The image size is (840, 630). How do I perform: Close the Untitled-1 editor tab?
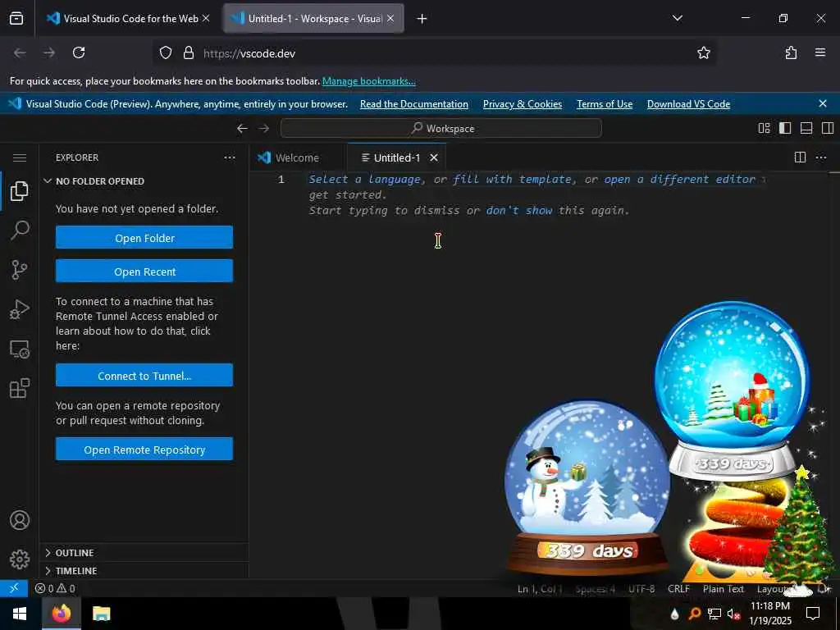[x=434, y=157]
